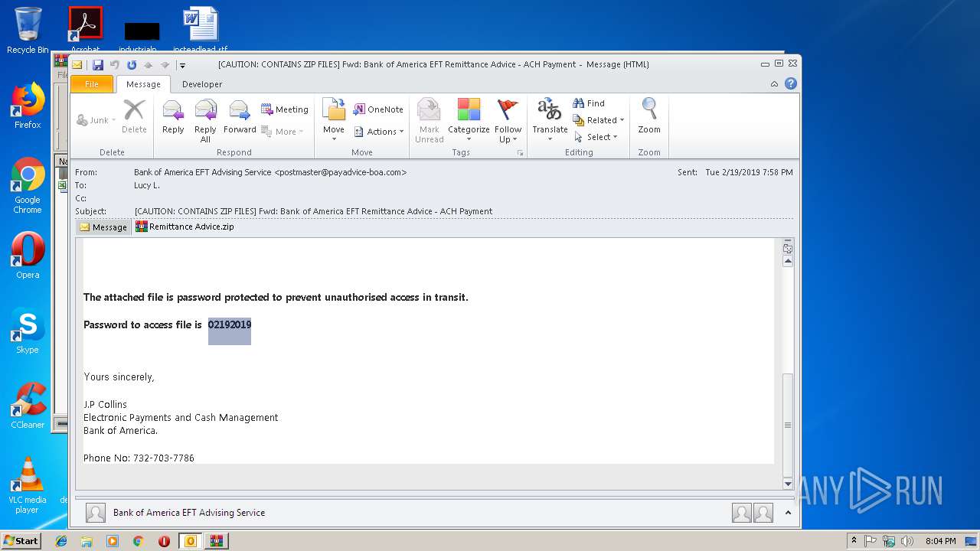Minimize the ribbon with caret
Viewport: 980px width, 551px height.
click(x=774, y=84)
